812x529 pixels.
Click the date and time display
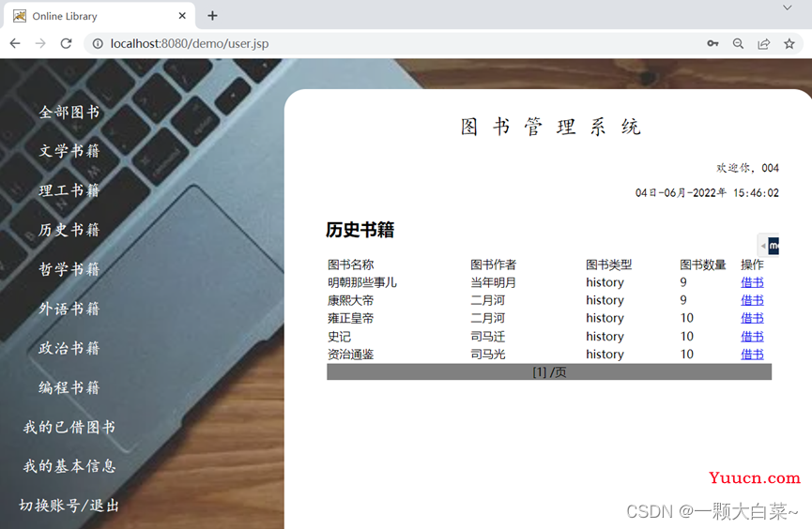707,193
